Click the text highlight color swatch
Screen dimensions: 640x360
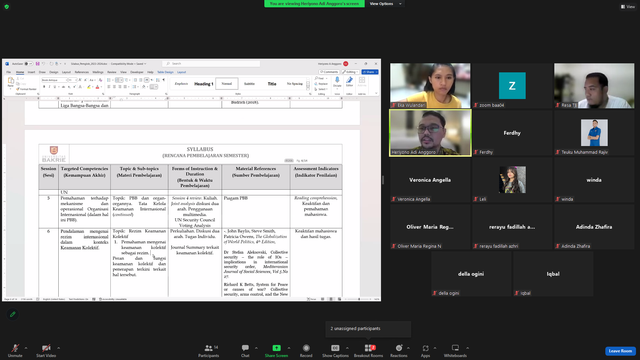(89, 87)
